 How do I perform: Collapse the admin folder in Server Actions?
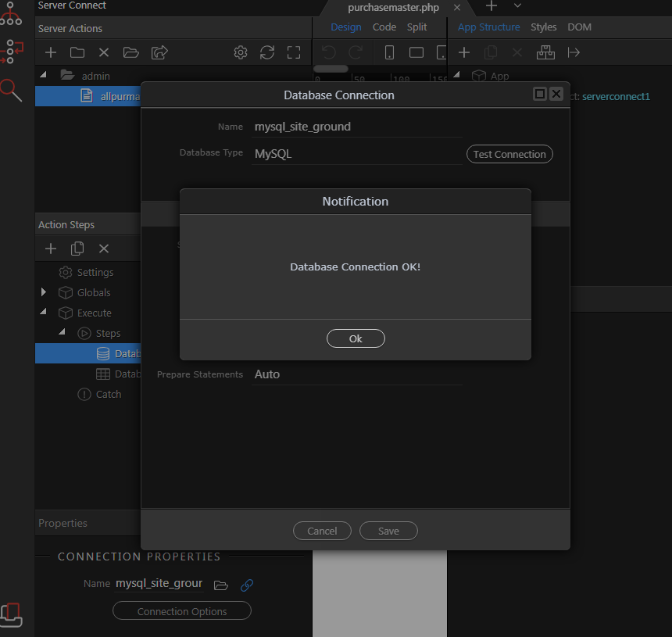tap(44, 76)
